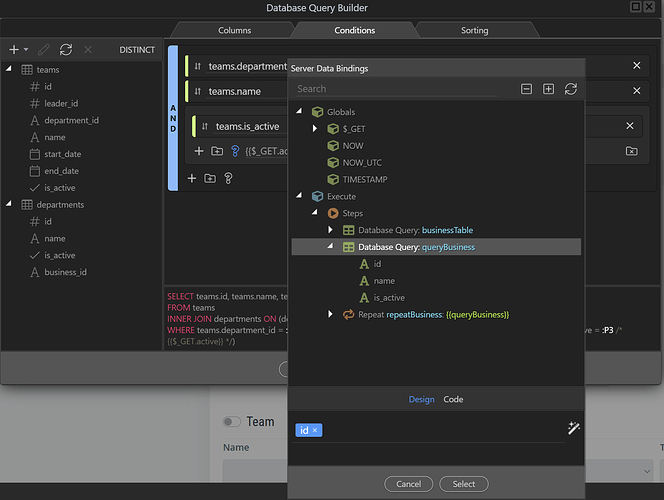The image size is (664, 500).
Task: Toggle the DISTINCT option
Action: 137,49
